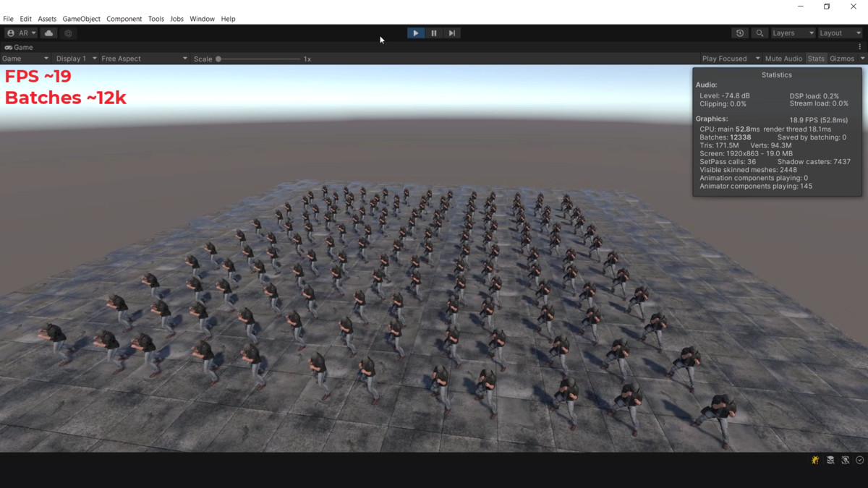Open the Layers dropdown
This screenshot has height=488, width=868.
tap(792, 33)
